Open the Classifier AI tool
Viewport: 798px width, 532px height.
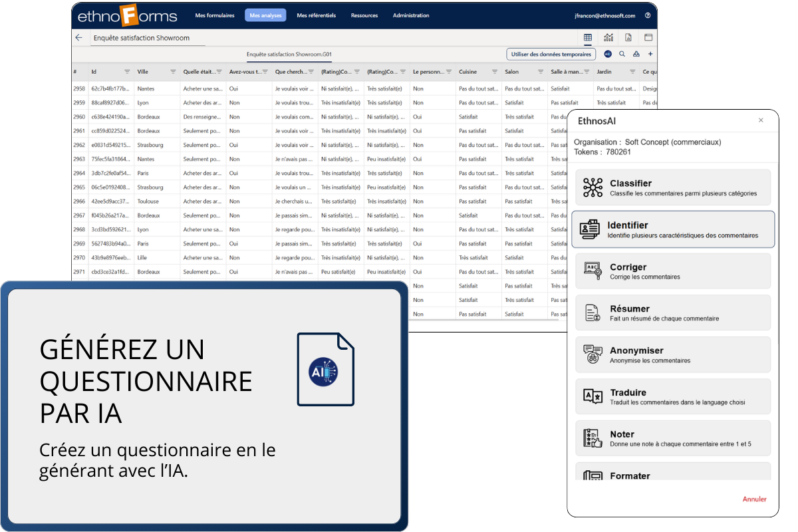pyautogui.click(x=672, y=187)
